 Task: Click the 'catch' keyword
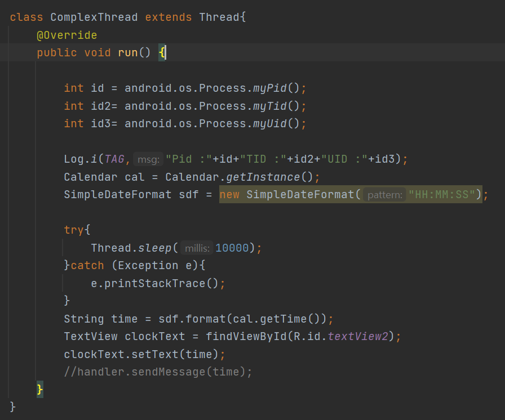click(87, 265)
